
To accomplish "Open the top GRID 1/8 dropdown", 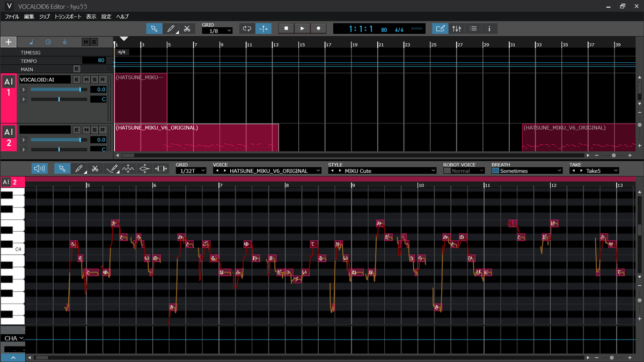I will 217,31.
